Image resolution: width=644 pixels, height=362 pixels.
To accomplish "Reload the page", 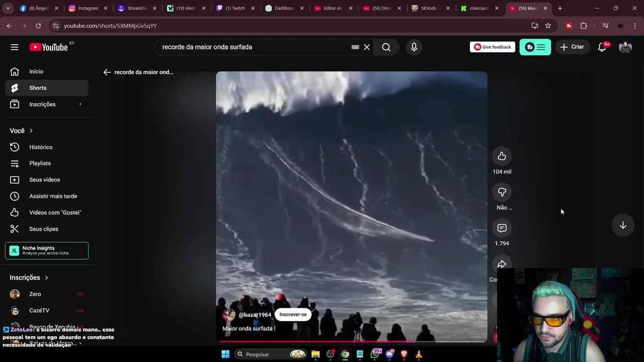I will tap(38, 26).
